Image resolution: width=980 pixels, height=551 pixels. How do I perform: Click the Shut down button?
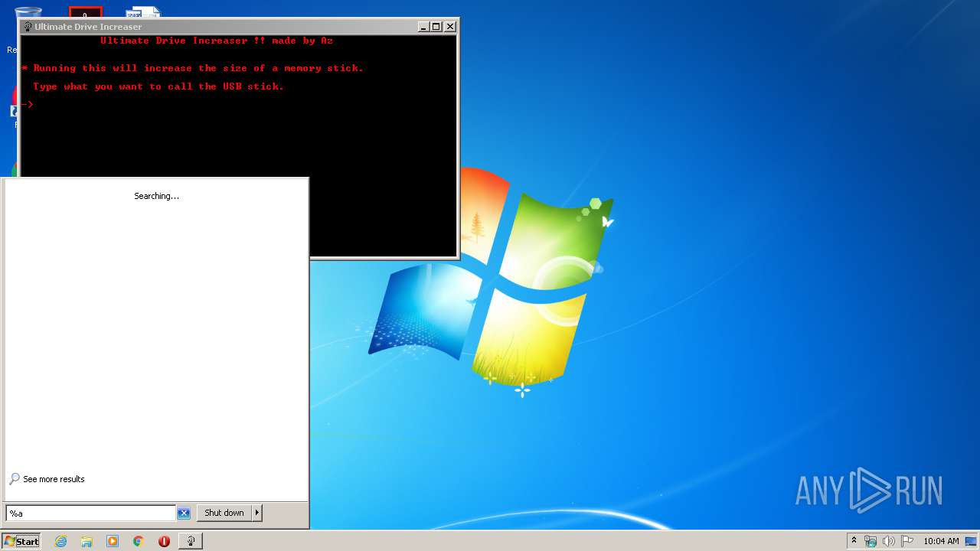point(224,513)
